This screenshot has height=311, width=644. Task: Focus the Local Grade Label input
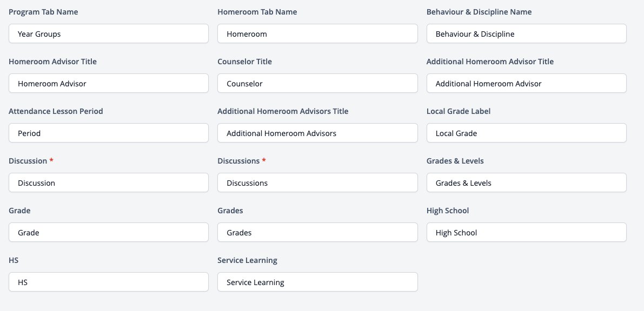[527, 133]
